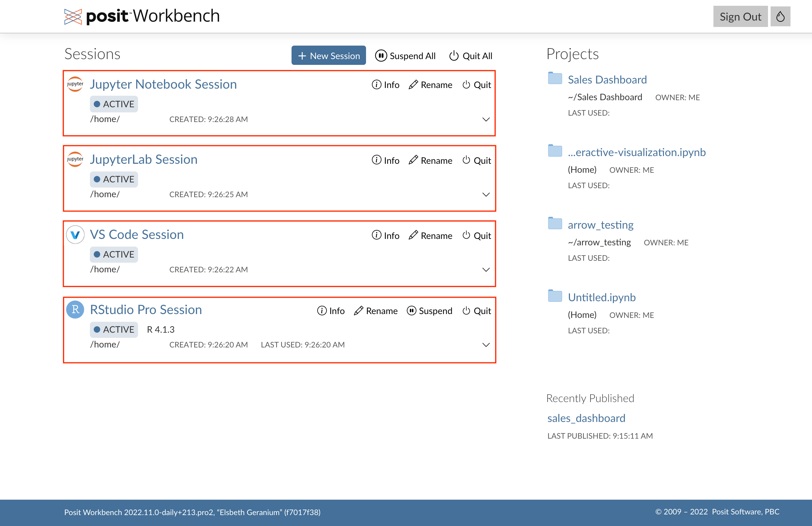
Task: Rename the JupyterLab Session
Action: pos(430,160)
